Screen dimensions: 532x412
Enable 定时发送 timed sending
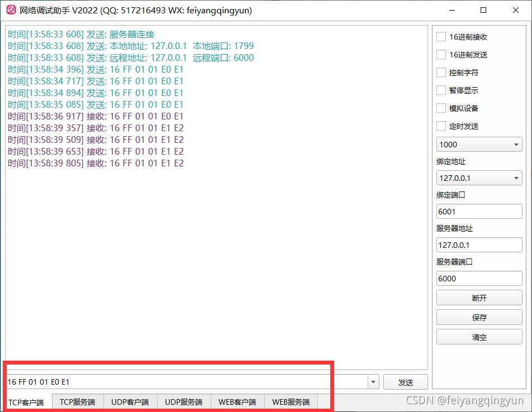click(x=441, y=126)
